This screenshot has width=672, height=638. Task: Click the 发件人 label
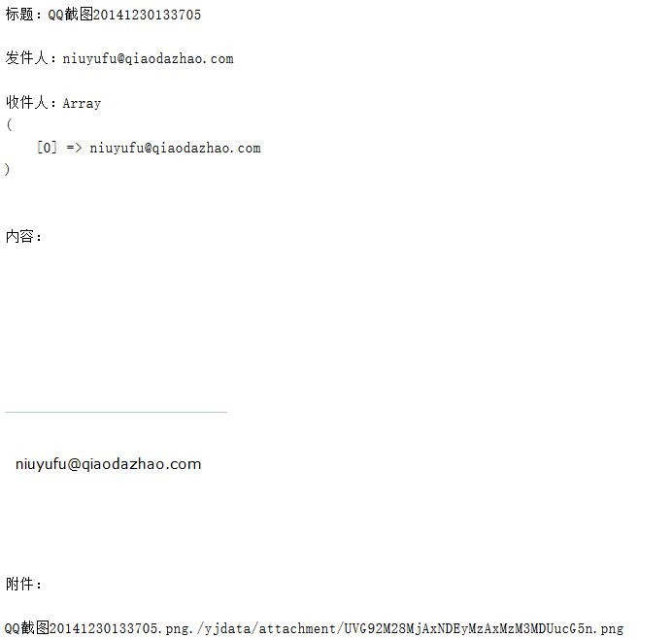pyautogui.click(x=26, y=58)
